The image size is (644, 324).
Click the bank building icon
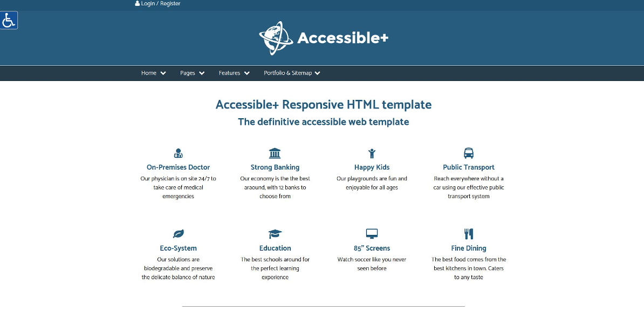pyautogui.click(x=275, y=153)
